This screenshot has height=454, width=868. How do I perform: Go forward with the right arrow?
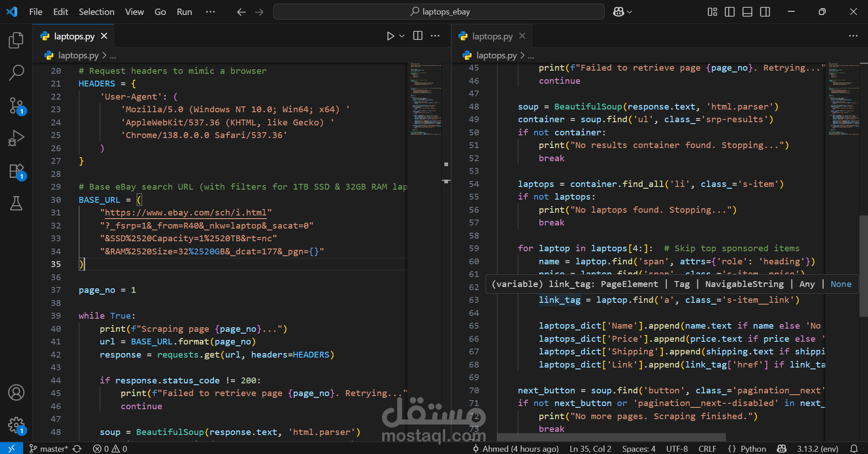[259, 12]
